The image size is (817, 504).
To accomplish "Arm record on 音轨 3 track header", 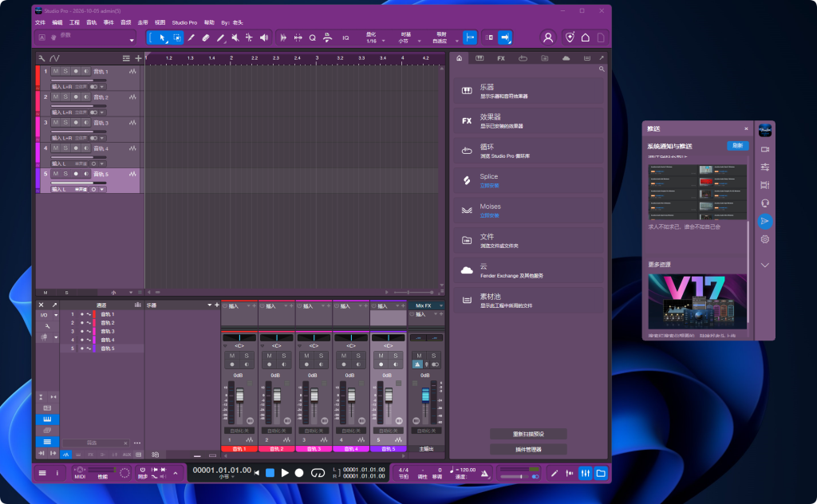I will point(76,122).
